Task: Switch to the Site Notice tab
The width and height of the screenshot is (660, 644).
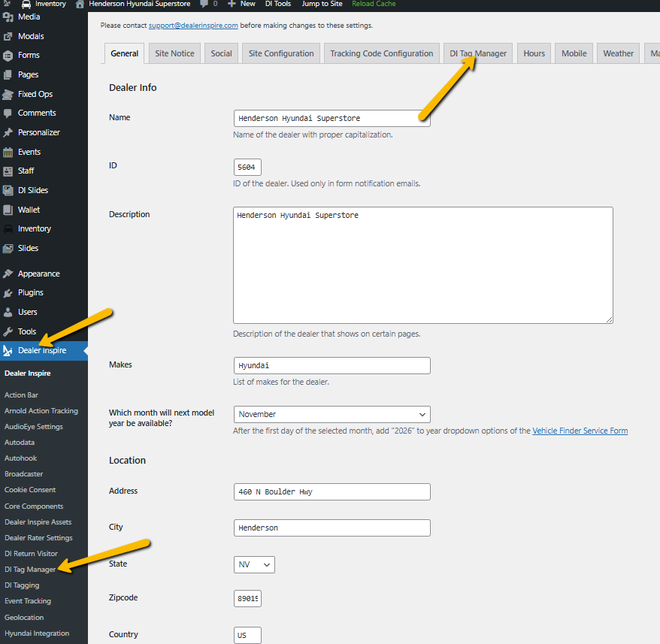Action: point(174,53)
